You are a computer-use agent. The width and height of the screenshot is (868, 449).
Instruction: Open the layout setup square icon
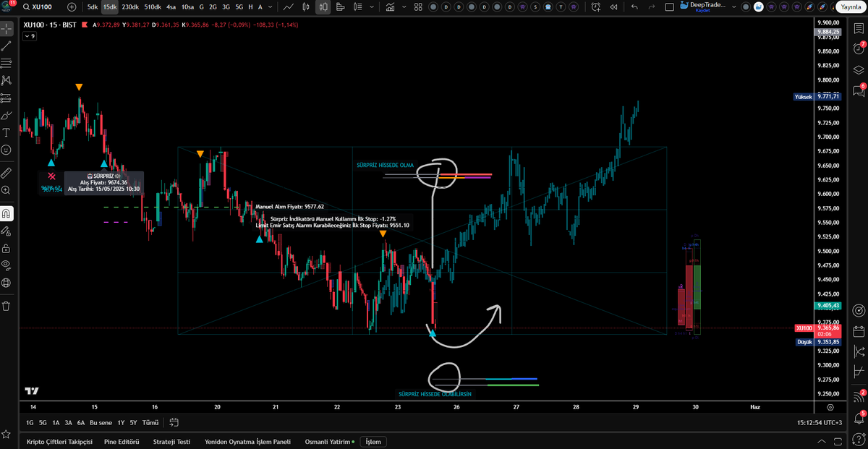(669, 7)
